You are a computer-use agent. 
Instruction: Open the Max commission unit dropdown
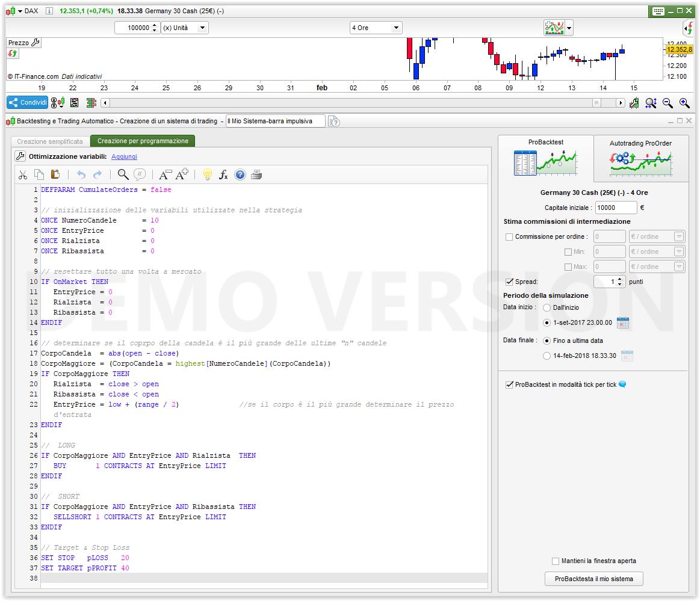[679, 267]
